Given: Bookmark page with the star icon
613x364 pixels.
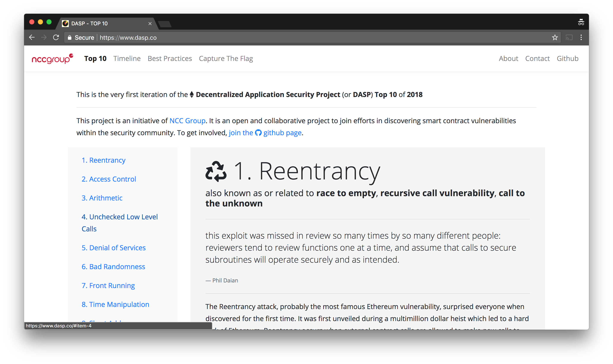Looking at the screenshot, I should pos(555,38).
